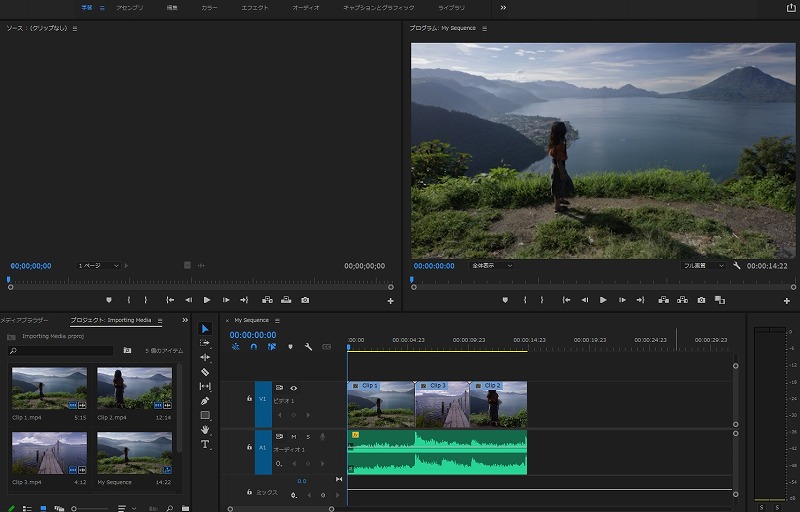Click Insert button in Source monitor

click(x=267, y=300)
